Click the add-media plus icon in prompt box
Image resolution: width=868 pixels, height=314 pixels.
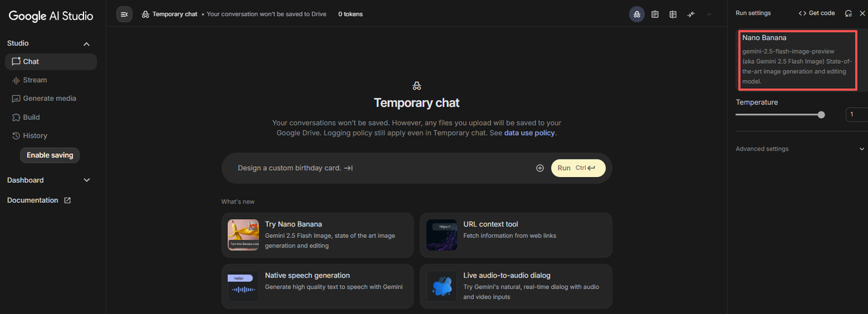coord(540,168)
